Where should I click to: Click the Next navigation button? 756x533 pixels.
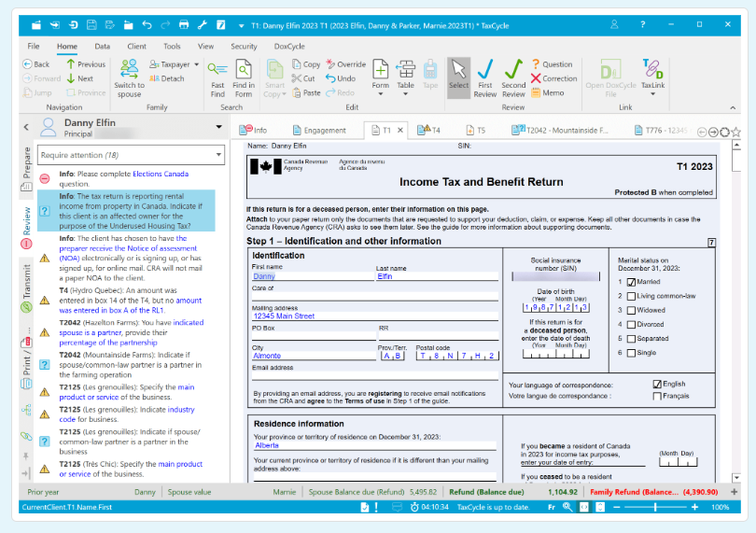click(x=79, y=78)
